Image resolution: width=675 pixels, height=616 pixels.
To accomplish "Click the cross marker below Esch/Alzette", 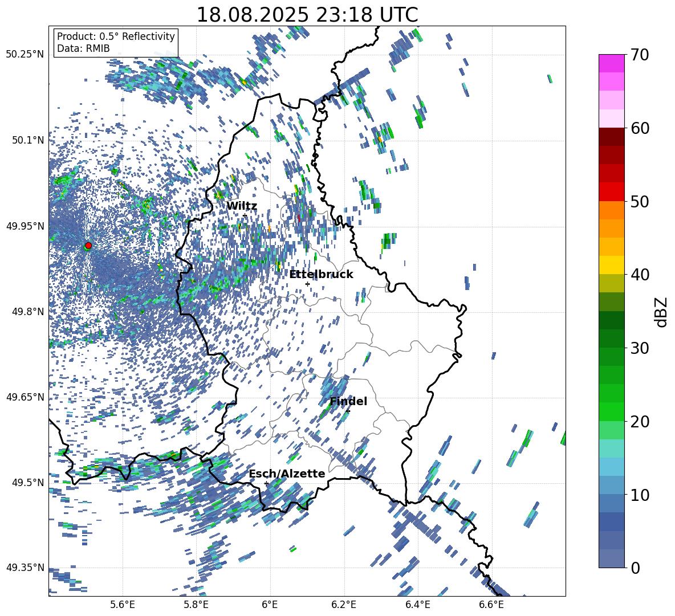I will click(266, 483).
